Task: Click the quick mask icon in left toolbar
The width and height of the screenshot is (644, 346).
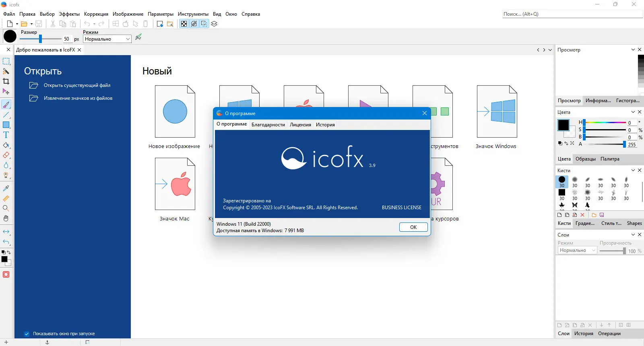Action: click(x=6, y=274)
